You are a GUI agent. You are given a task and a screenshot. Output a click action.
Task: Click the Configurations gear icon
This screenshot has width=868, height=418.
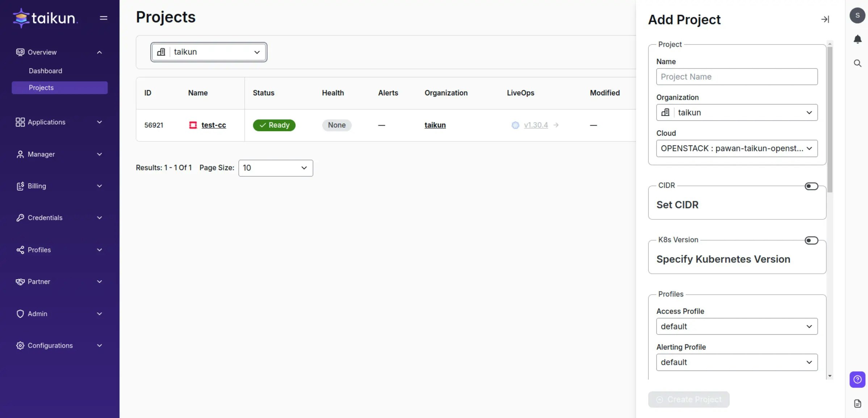(x=20, y=345)
